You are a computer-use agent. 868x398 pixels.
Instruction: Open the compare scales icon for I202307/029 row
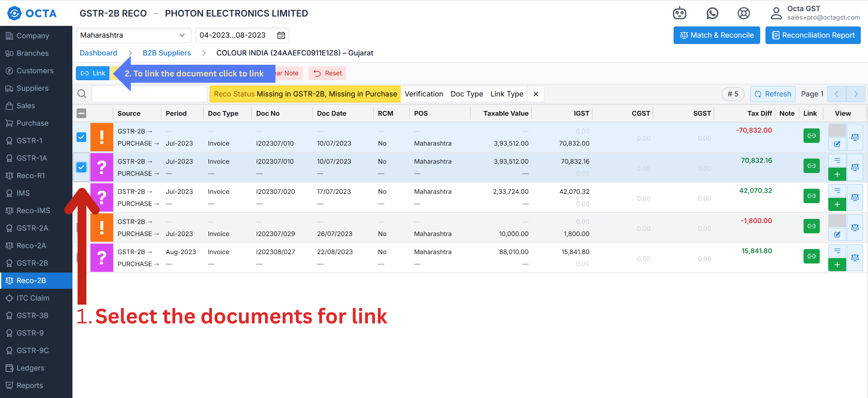pos(855,227)
